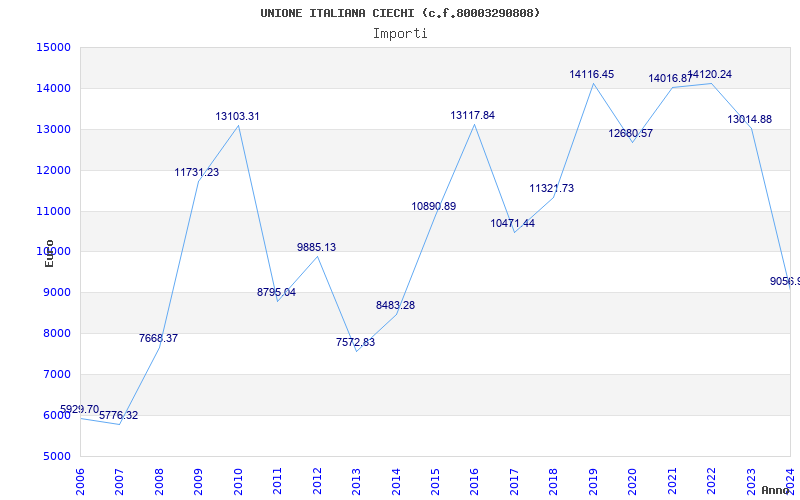Click x-axis year label 2021
Viewport: 800px width, 500px height.
(x=672, y=481)
